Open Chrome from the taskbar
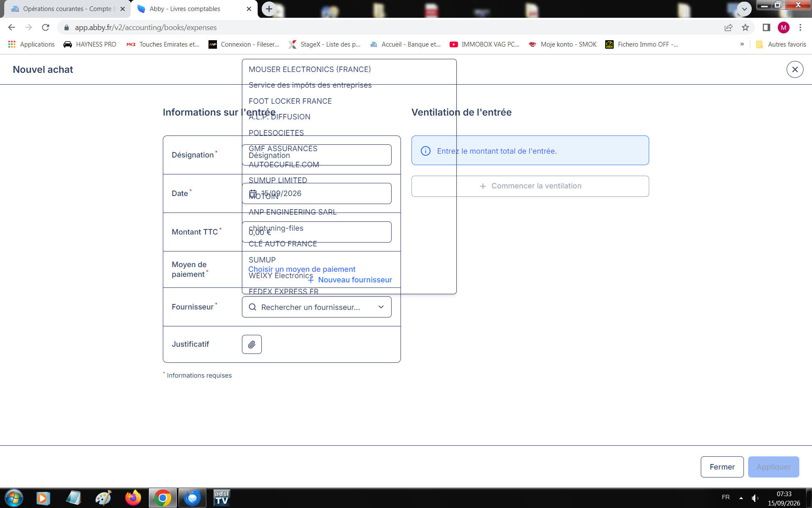Screen dimensions: 812x508 point(162,498)
